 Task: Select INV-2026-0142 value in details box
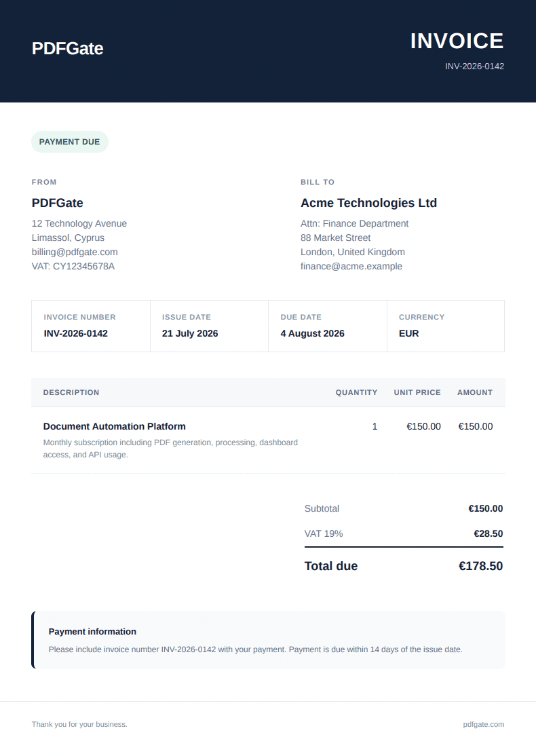(76, 334)
